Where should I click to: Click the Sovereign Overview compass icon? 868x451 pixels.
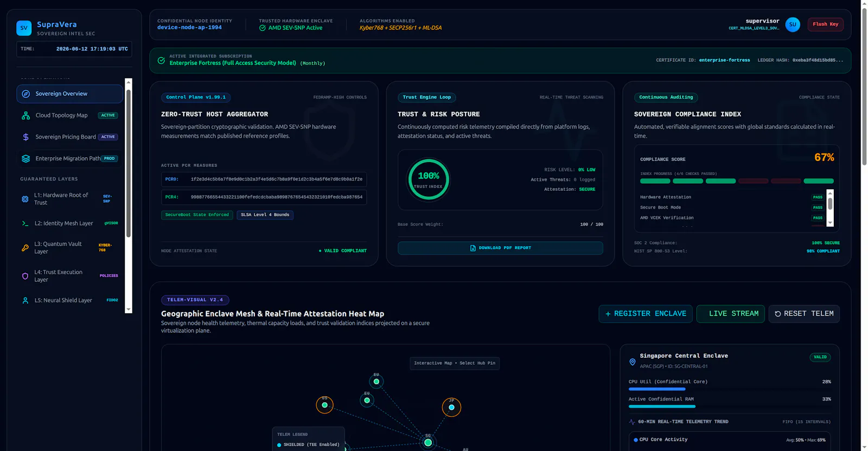[x=25, y=94]
